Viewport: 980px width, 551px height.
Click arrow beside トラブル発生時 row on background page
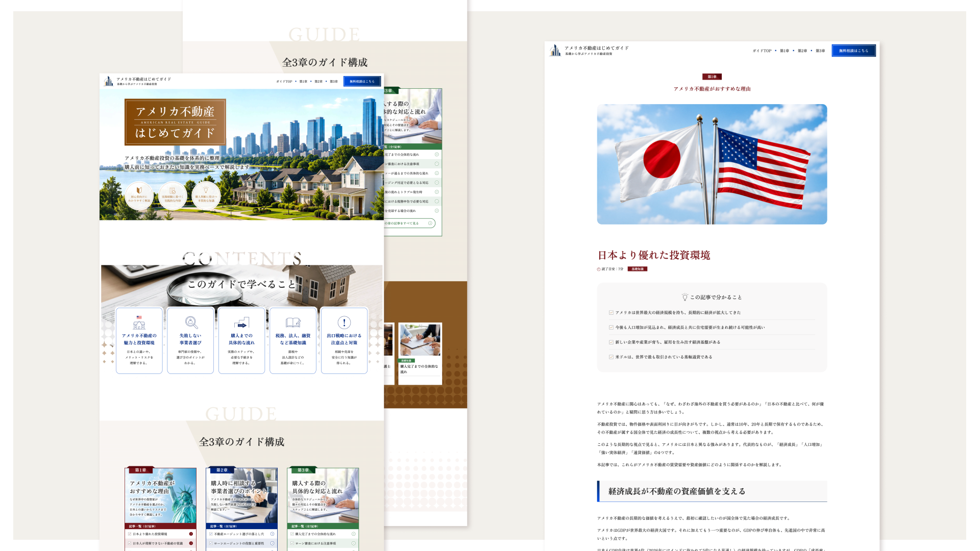[x=437, y=192]
